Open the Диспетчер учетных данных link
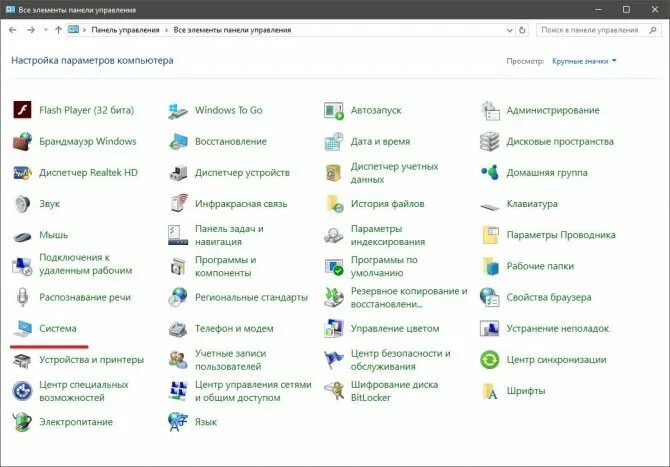The height and width of the screenshot is (467, 670). click(394, 173)
